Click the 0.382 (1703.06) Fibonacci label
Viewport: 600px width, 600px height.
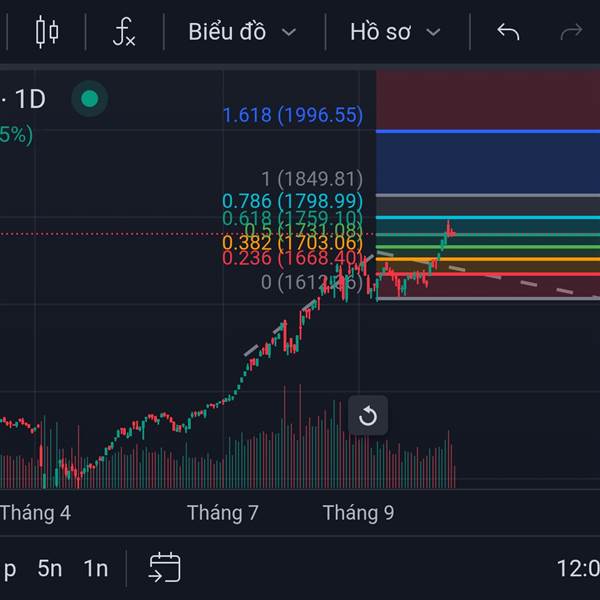point(292,242)
